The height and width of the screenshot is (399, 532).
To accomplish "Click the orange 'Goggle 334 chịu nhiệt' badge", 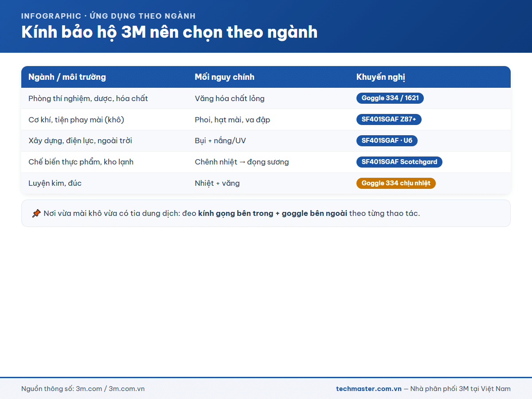I will pos(396,183).
